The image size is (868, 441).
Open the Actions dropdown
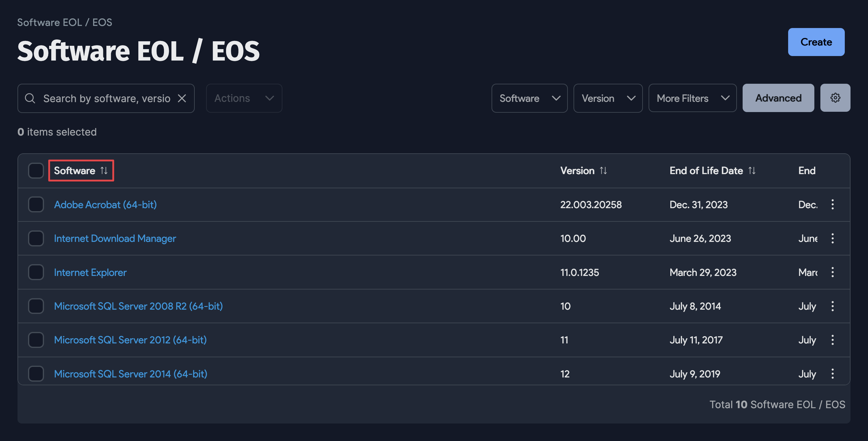244,98
